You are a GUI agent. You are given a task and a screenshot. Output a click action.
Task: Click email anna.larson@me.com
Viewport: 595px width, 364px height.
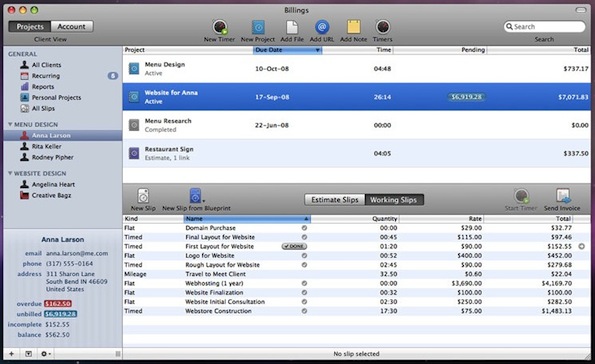(x=77, y=253)
